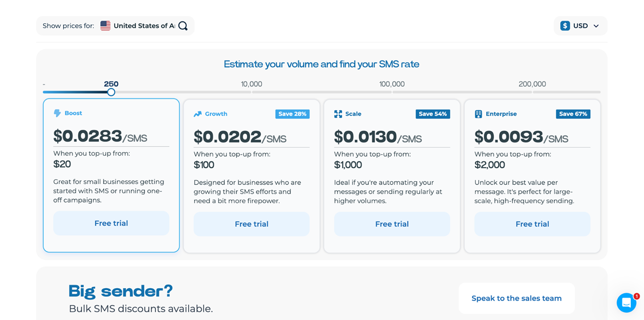Open the live chat widget icon

tap(626, 302)
